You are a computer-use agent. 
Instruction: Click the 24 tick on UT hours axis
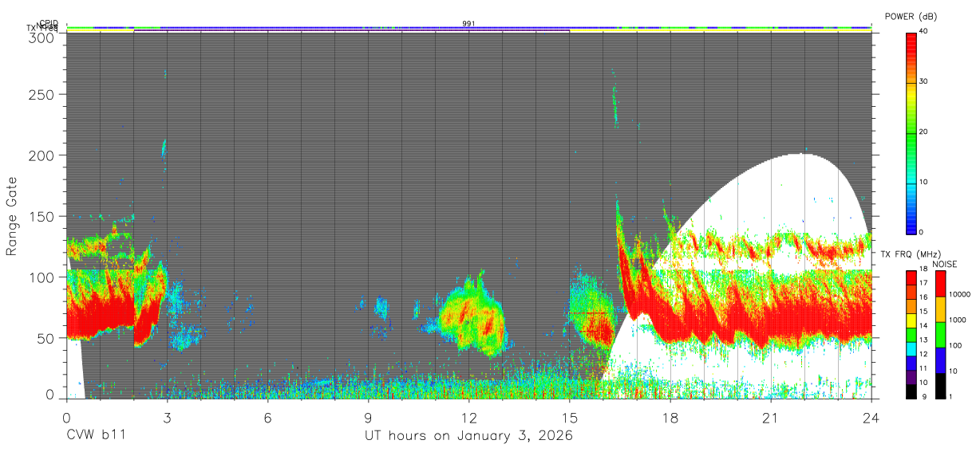871,418
